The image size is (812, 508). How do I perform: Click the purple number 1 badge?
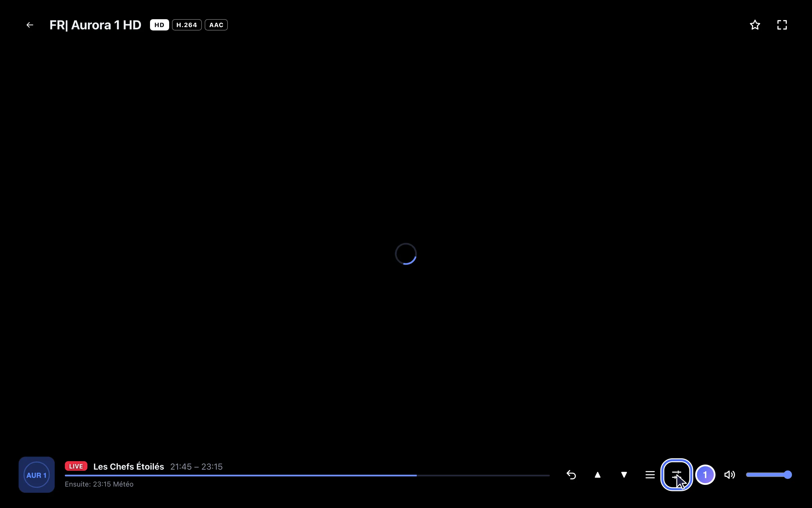click(705, 475)
